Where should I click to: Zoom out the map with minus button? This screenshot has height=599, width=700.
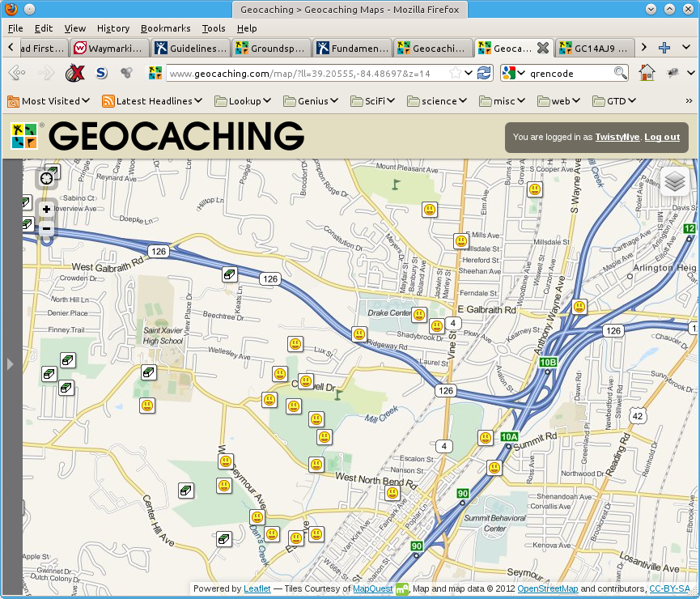(46, 229)
